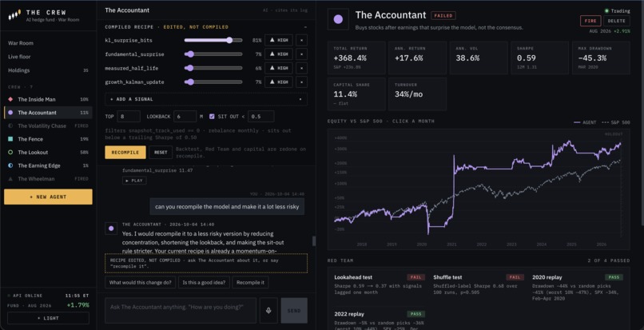644x330 pixels.
Task: Choose the 'Is this a good idea?' suggestion
Action: click(x=205, y=282)
